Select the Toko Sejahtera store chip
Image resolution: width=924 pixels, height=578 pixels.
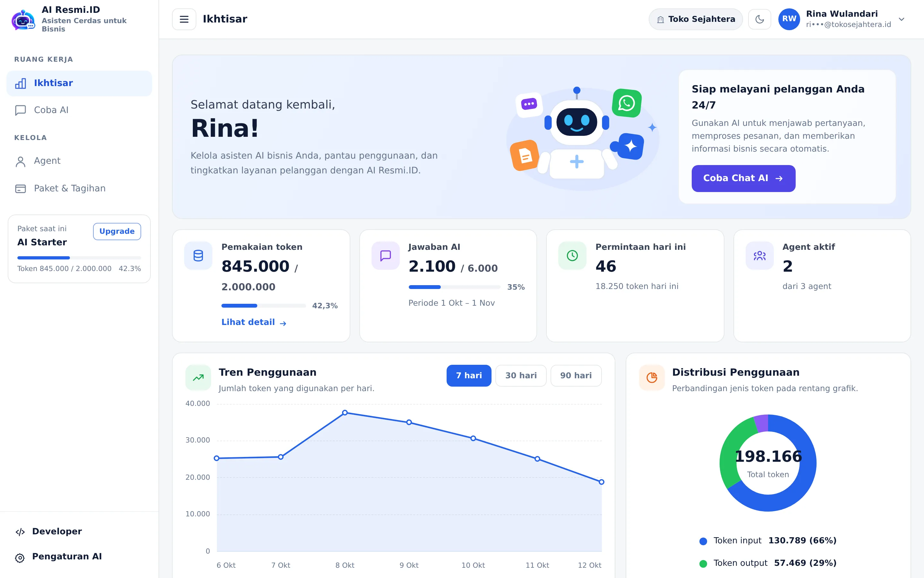[695, 19]
